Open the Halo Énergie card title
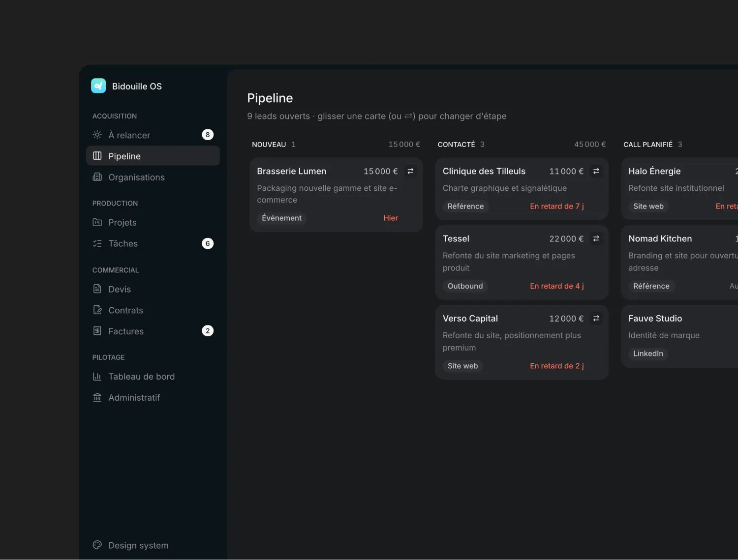Image resolution: width=738 pixels, height=560 pixels. pyautogui.click(x=654, y=171)
